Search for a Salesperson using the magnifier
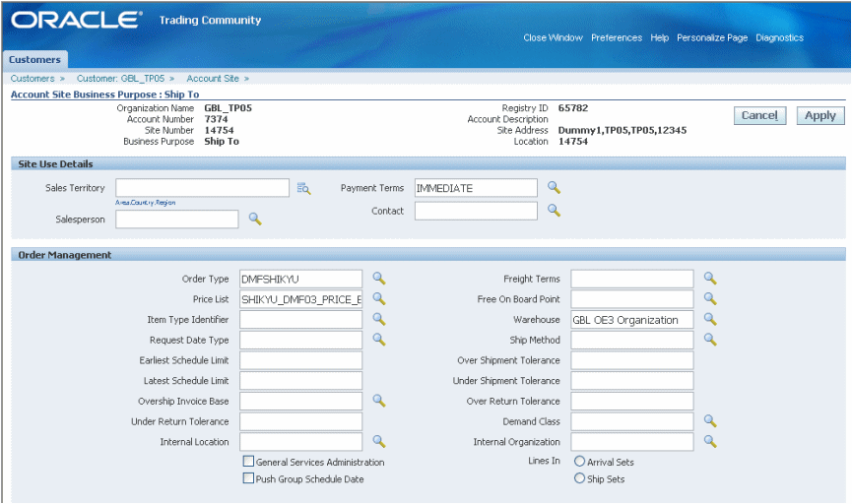This screenshot has width=852, height=504. 255,219
